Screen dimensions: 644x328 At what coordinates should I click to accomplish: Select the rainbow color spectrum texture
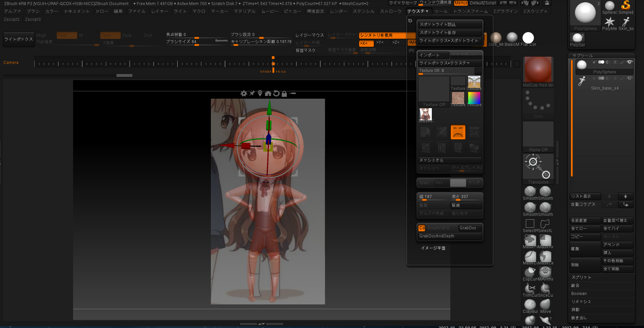tap(474, 98)
